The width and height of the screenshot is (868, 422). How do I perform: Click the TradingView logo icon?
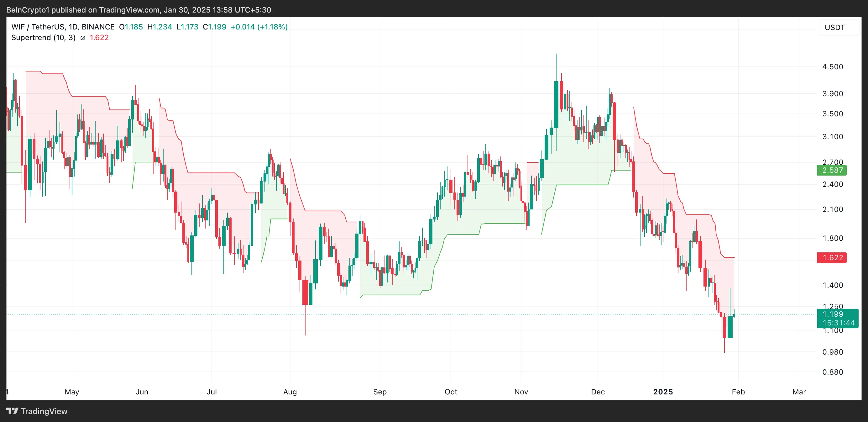[x=12, y=411]
